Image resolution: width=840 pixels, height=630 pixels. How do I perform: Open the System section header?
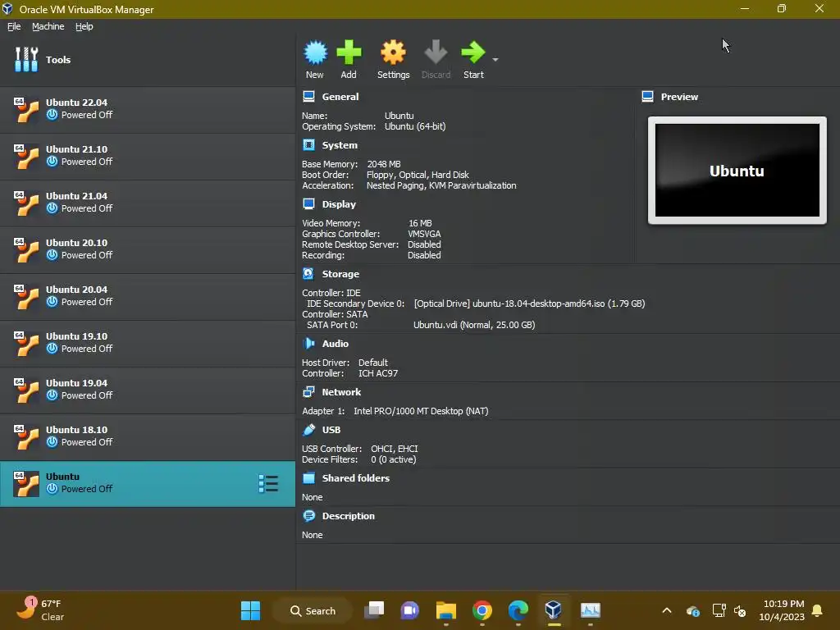[340, 145]
